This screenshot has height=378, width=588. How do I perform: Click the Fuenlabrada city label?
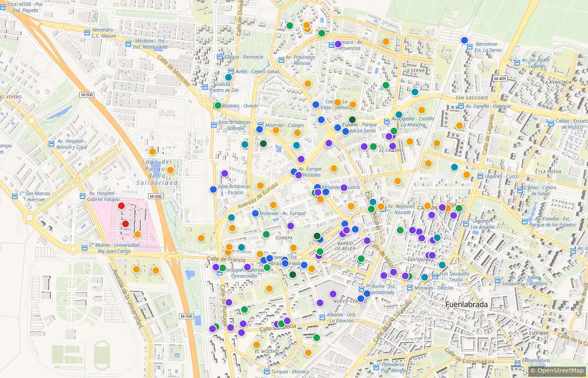coord(467,304)
